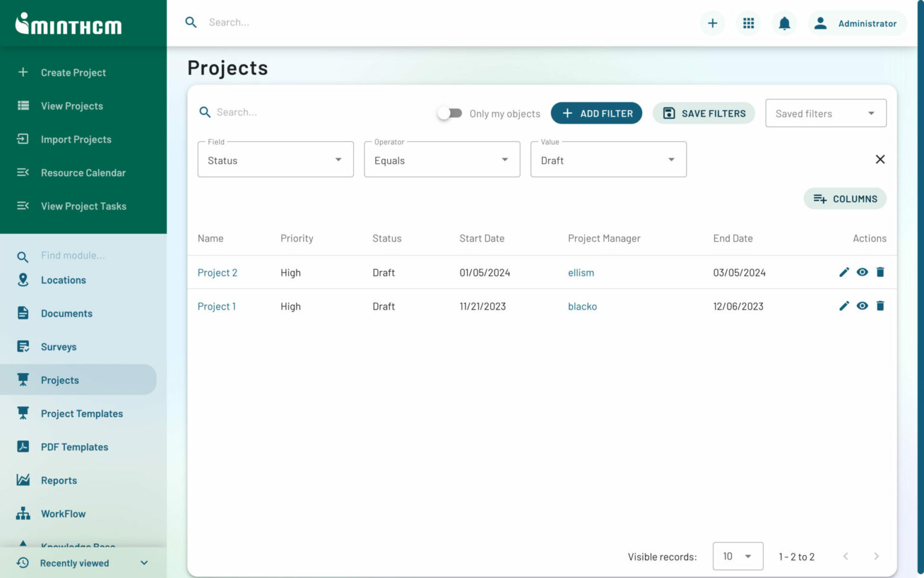Edit Project 2 using the pencil icon

844,272
